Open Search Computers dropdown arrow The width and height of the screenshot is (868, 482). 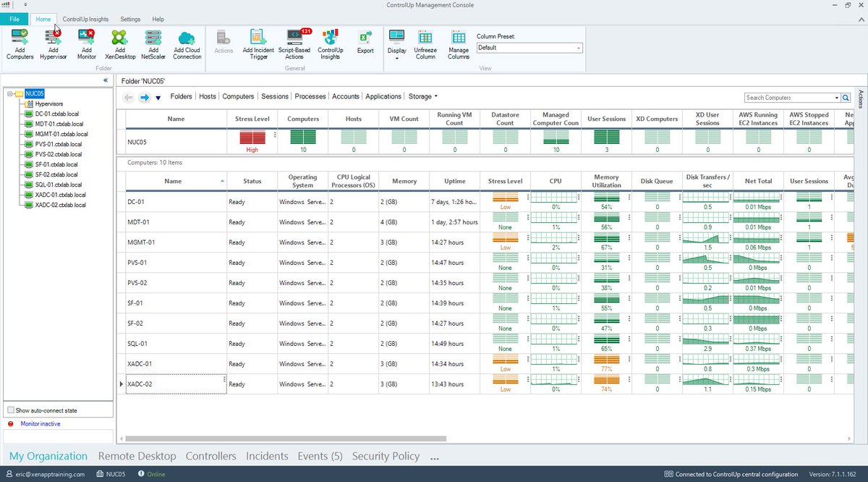coord(835,98)
